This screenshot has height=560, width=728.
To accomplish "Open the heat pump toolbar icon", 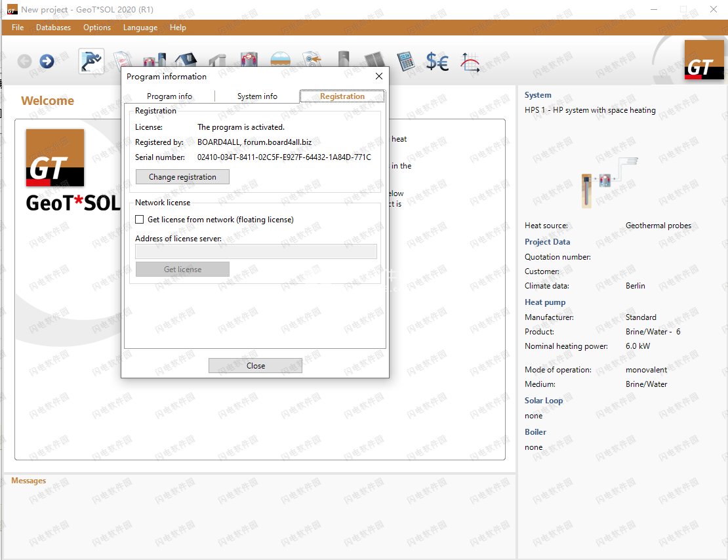I will click(x=249, y=60).
